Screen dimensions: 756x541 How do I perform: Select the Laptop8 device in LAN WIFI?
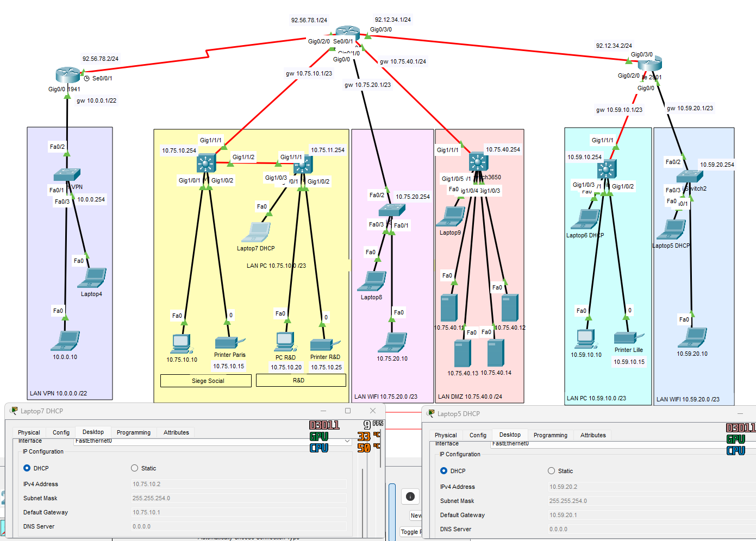coord(372,281)
